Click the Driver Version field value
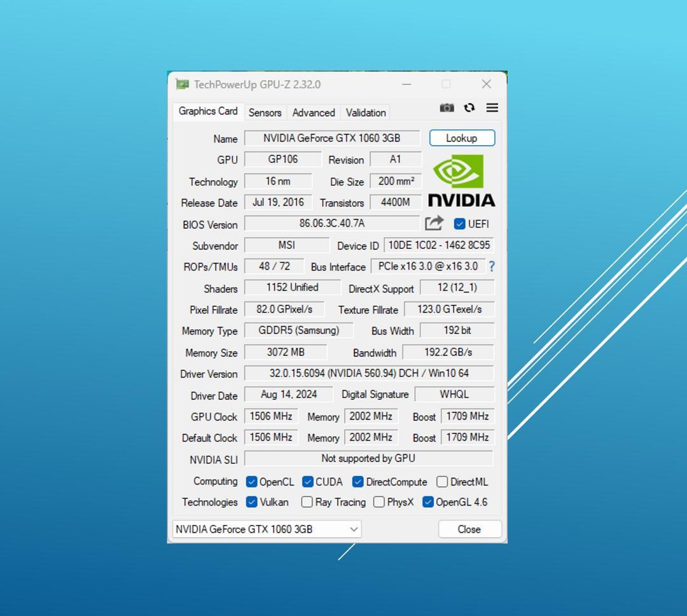 click(369, 373)
